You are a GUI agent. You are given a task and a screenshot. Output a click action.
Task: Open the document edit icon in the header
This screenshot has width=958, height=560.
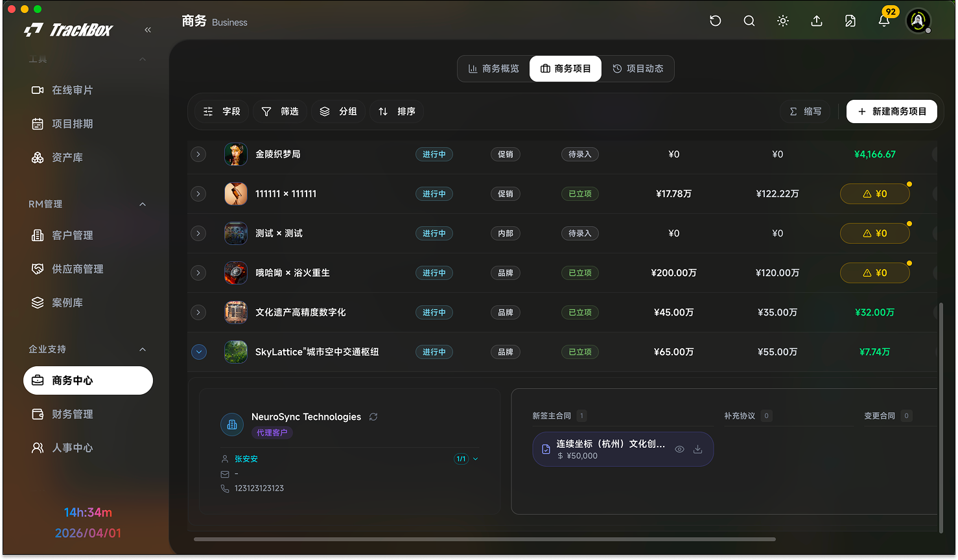[x=850, y=21]
